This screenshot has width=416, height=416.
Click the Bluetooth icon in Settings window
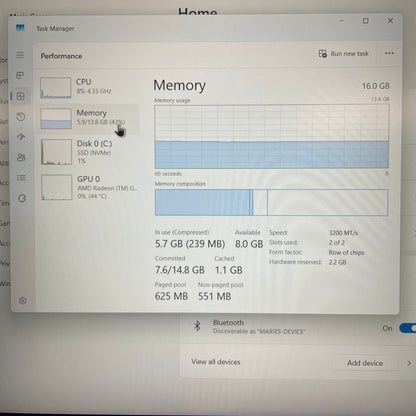(x=197, y=326)
